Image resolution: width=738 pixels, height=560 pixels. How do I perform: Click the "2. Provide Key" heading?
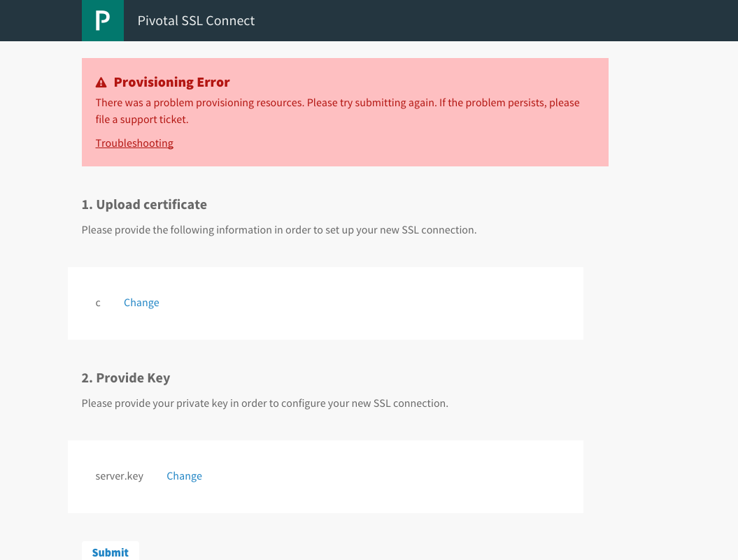(126, 378)
